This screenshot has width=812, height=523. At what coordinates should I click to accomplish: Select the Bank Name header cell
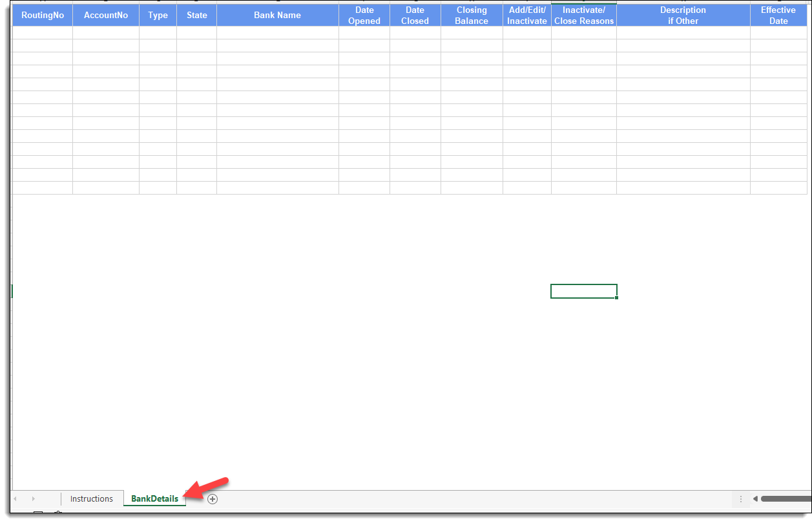click(277, 16)
